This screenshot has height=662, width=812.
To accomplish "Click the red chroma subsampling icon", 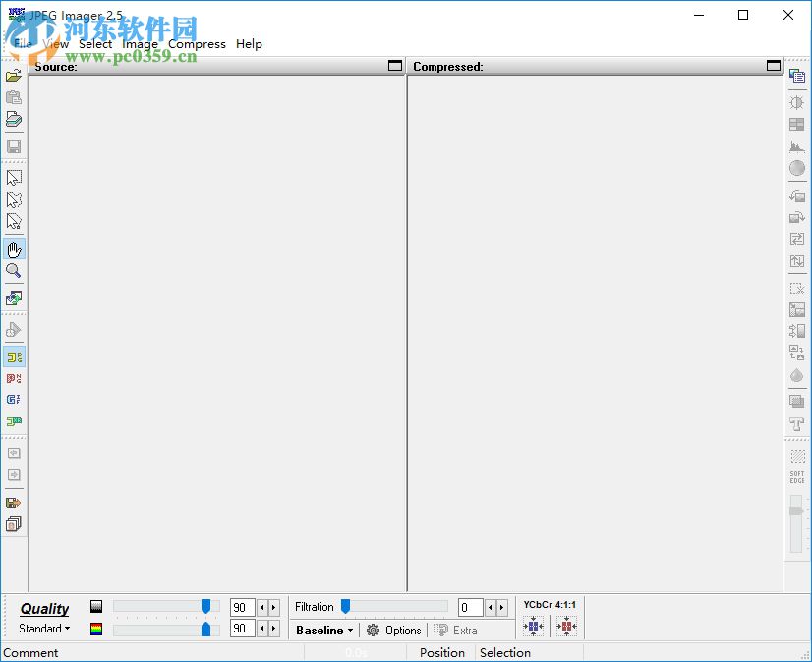I will tap(566, 627).
